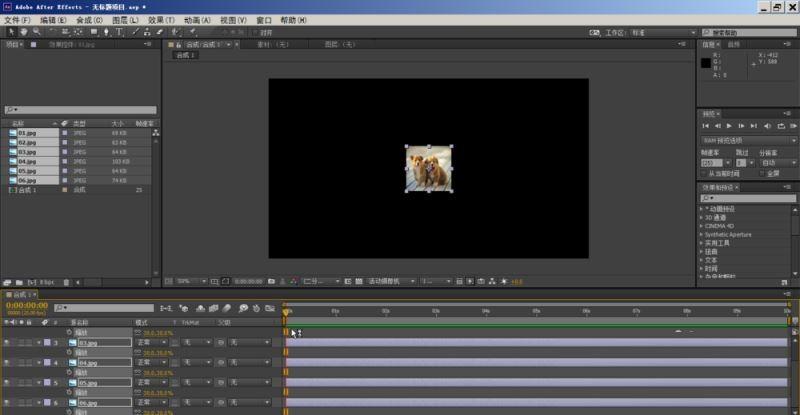Enable the 全屏 checkbox in preview panel
The image size is (800, 415).
coord(762,173)
